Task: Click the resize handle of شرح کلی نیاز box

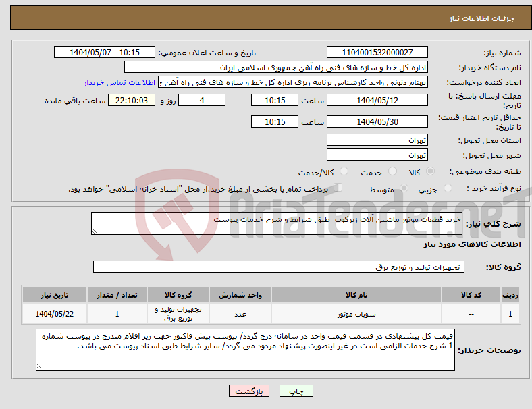Action: click(x=95, y=231)
